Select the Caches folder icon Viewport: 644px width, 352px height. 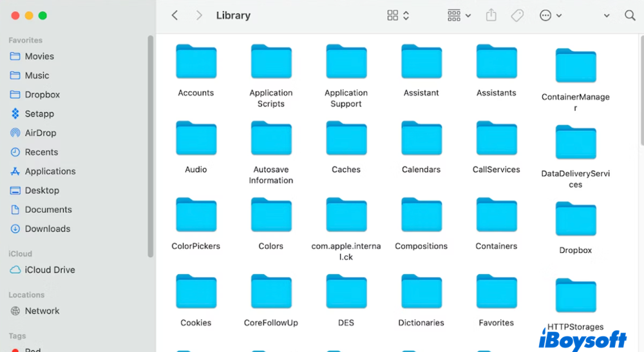tap(346, 139)
